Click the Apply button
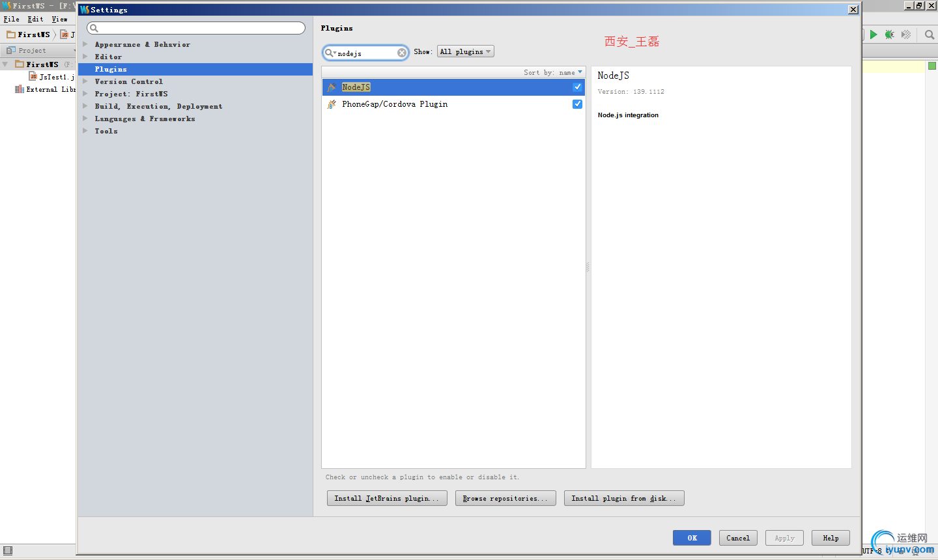This screenshot has height=560, width=938. pos(784,538)
